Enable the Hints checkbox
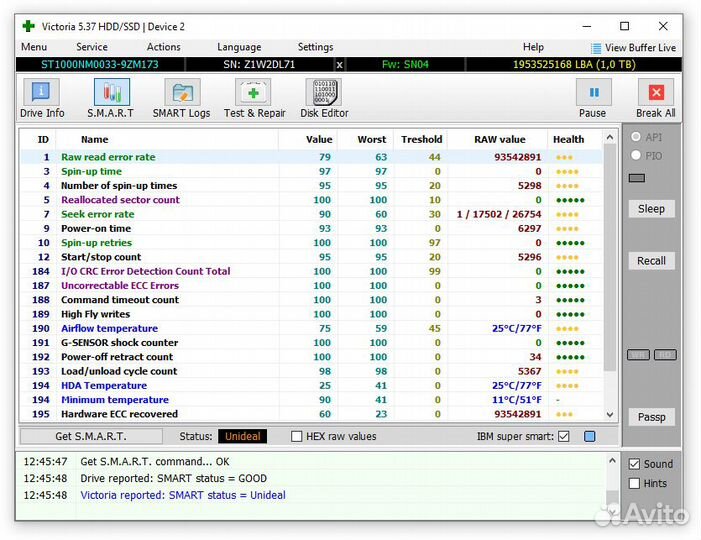The height and width of the screenshot is (540, 701). coord(634,484)
